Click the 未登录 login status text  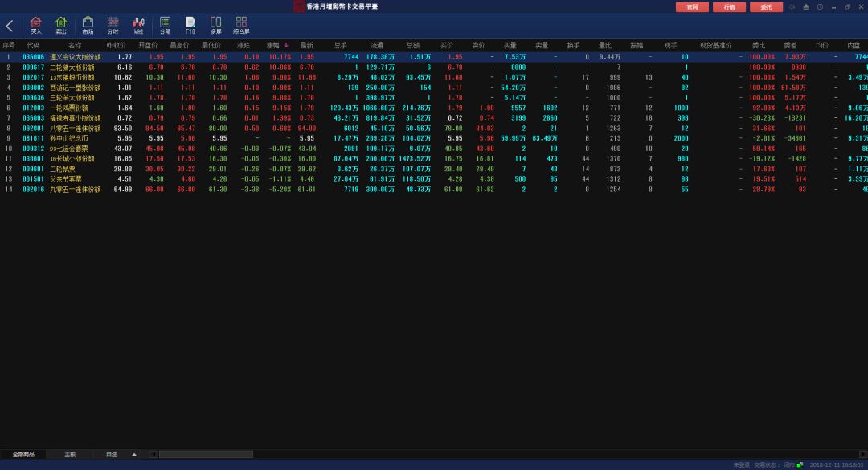(741, 465)
